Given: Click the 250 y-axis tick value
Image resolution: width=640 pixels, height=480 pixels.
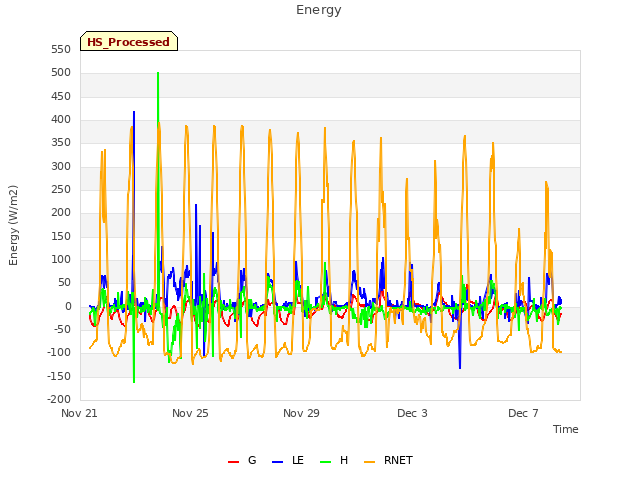Looking at the screenshot, I should (x=61, y=189).
